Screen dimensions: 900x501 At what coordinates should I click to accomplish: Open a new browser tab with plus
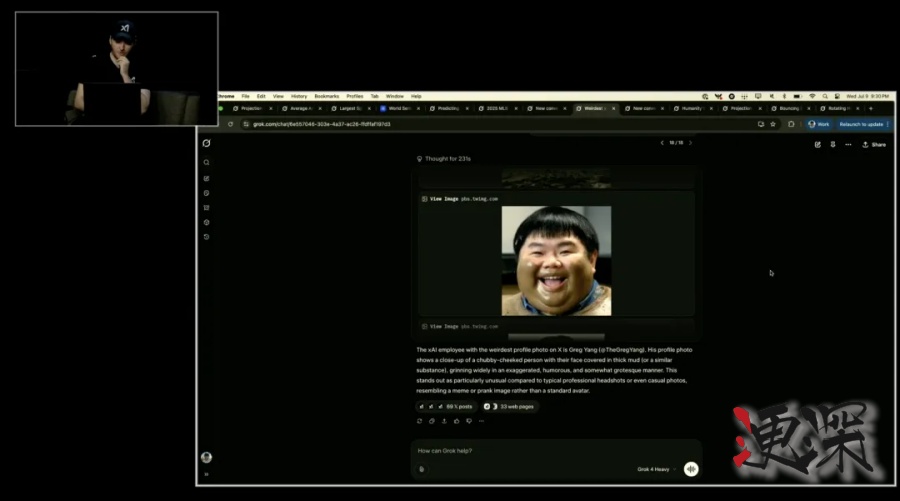[x=871, y=108]
